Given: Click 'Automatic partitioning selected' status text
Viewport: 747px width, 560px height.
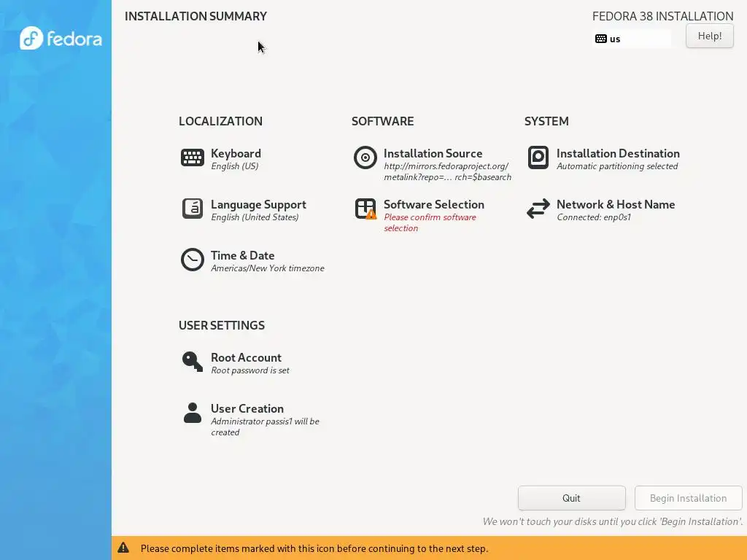Looking at the screenshot, I should 617,166.
